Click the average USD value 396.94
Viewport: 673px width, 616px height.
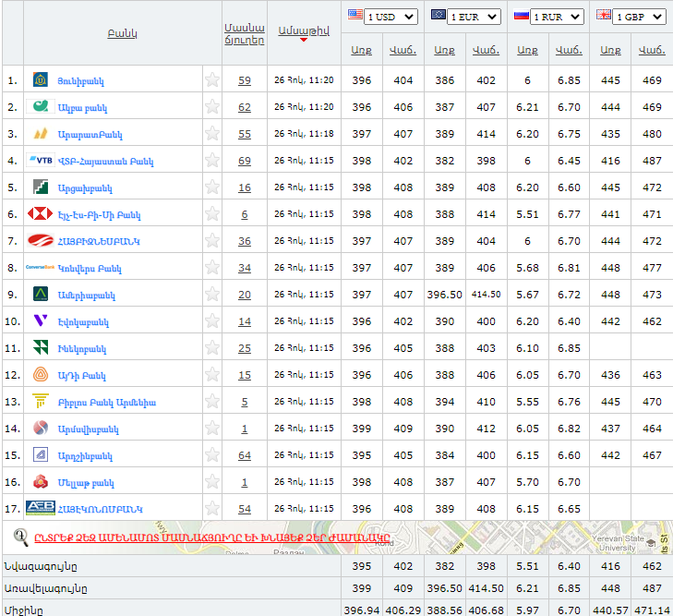click(x=361, y=610)
